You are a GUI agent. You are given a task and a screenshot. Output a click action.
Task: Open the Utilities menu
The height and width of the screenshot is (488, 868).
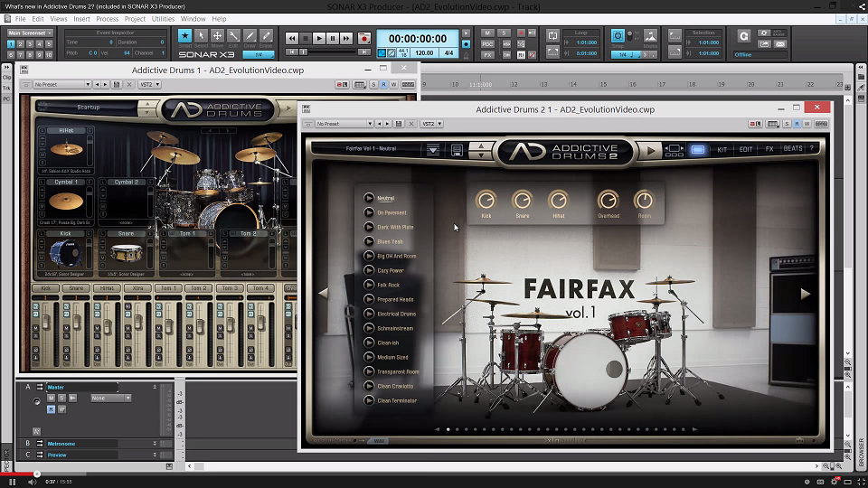pyautogui.click(x=163, y=19)
